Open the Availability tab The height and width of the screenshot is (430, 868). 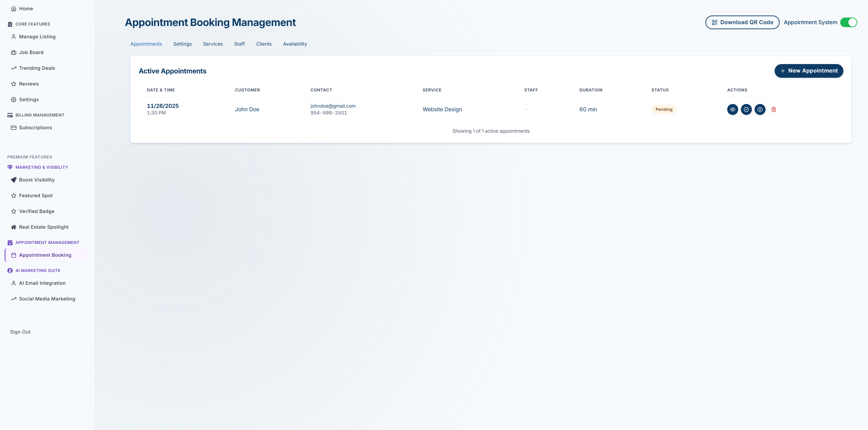295,44
